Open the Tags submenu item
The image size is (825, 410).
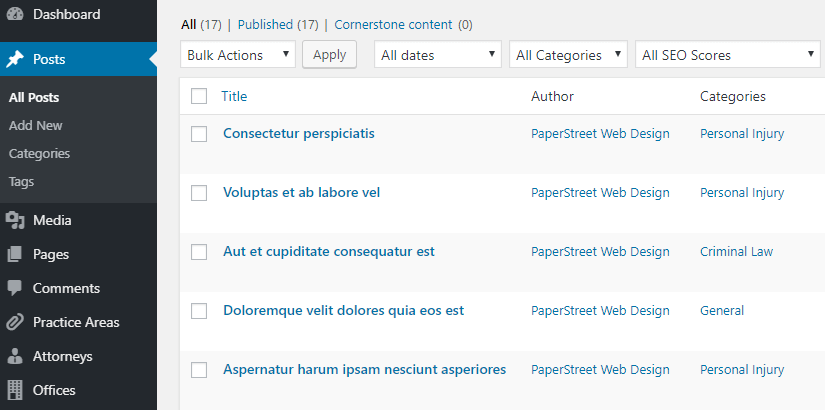click(21, 182)
